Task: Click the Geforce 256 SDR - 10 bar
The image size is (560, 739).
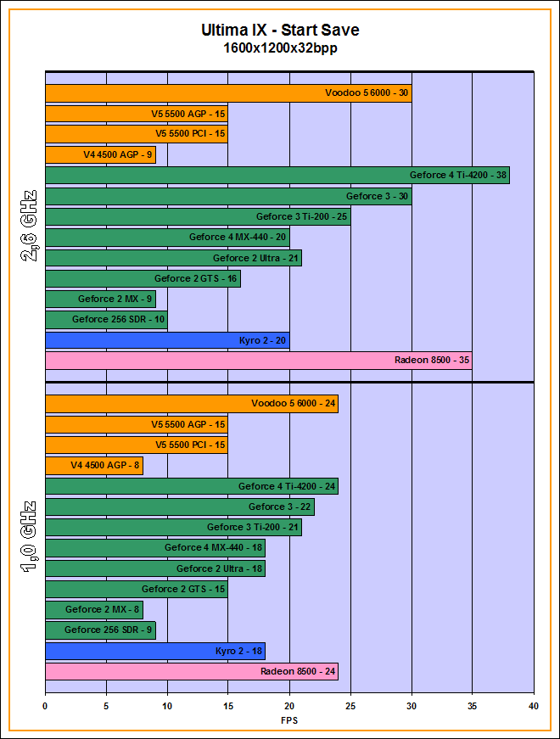Action: [105, 320]
